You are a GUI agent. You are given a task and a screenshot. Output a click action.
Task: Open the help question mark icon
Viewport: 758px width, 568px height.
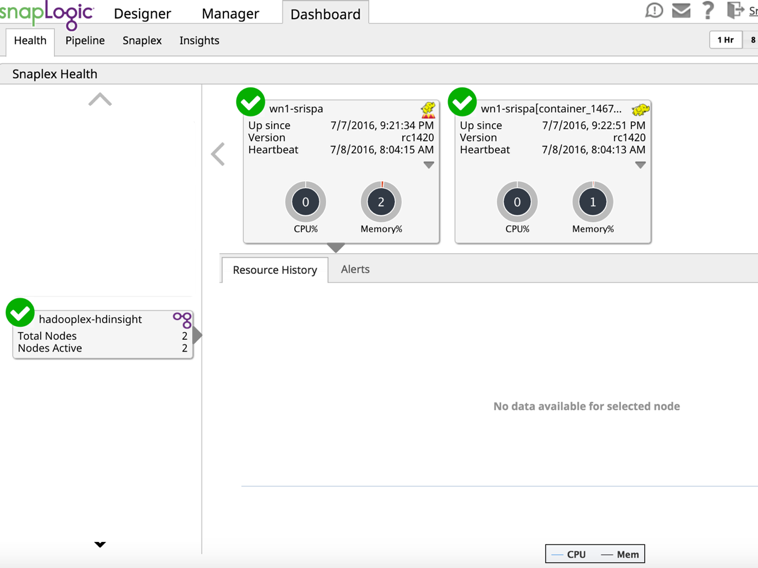[708, 10]
